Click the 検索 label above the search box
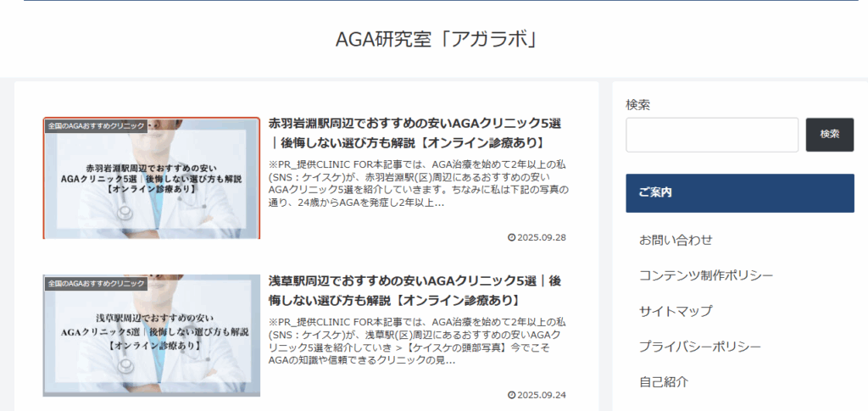868x411 pixels. tap(637, 104)
